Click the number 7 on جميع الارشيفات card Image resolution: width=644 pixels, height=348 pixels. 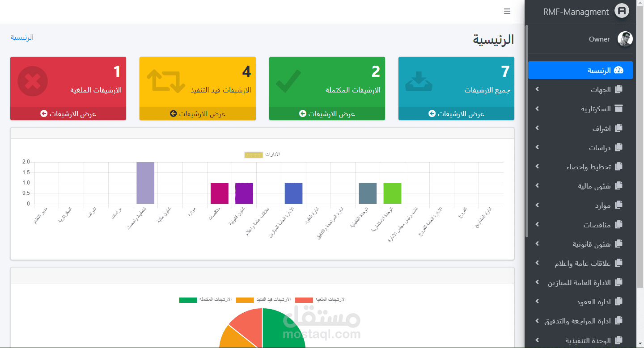tap(505, 71)
